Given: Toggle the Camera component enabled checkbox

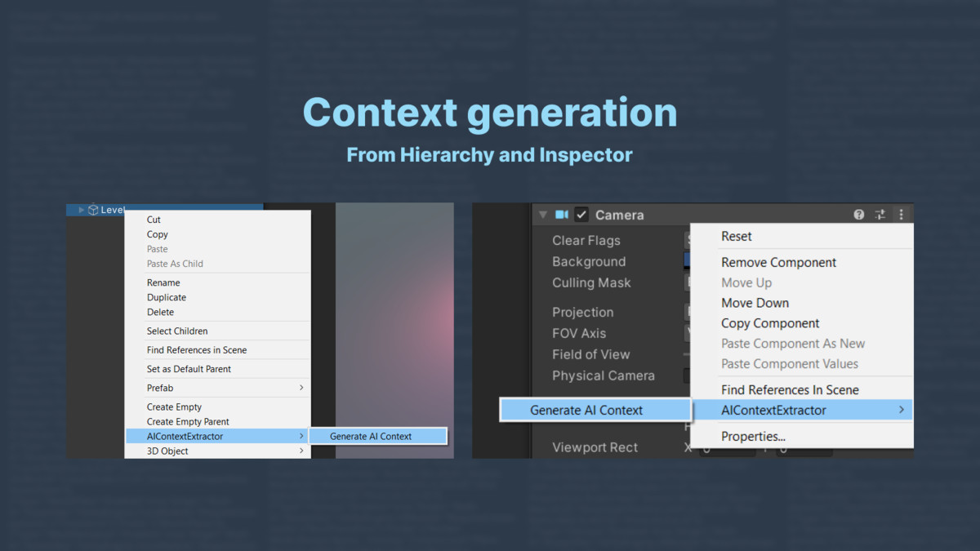Looking at the screenshot, I should 581,215.
